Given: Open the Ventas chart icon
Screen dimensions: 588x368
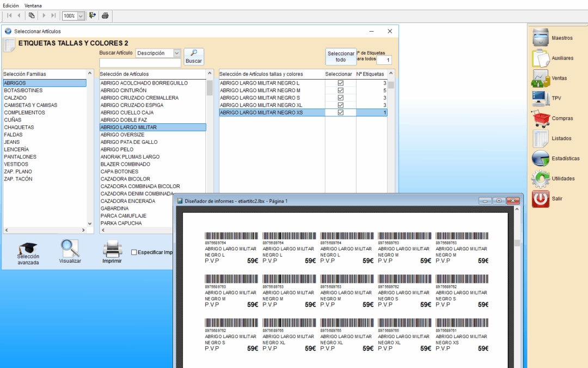Looking at the screenshot, I should point(541,78).
